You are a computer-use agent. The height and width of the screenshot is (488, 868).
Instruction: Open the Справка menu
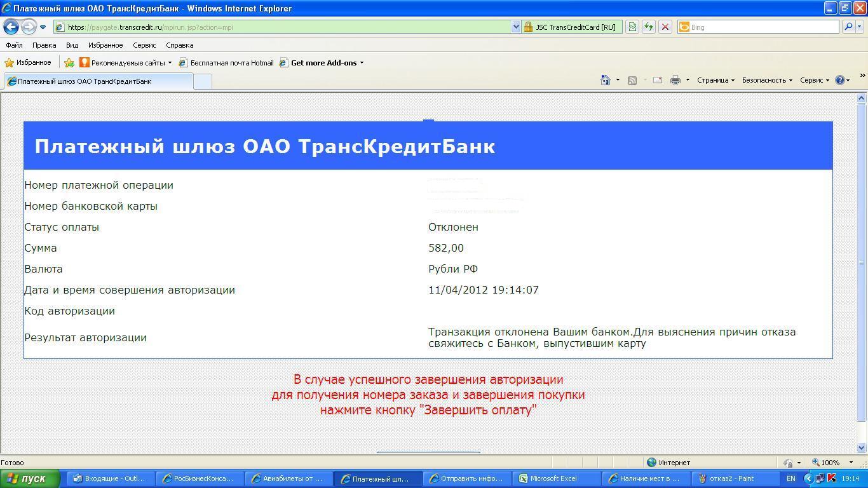tap(179, 45)
